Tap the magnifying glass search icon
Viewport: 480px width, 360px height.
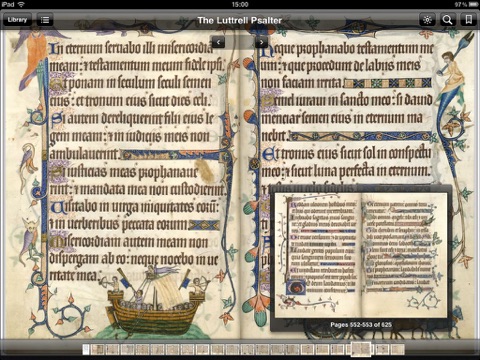[447, 20]
